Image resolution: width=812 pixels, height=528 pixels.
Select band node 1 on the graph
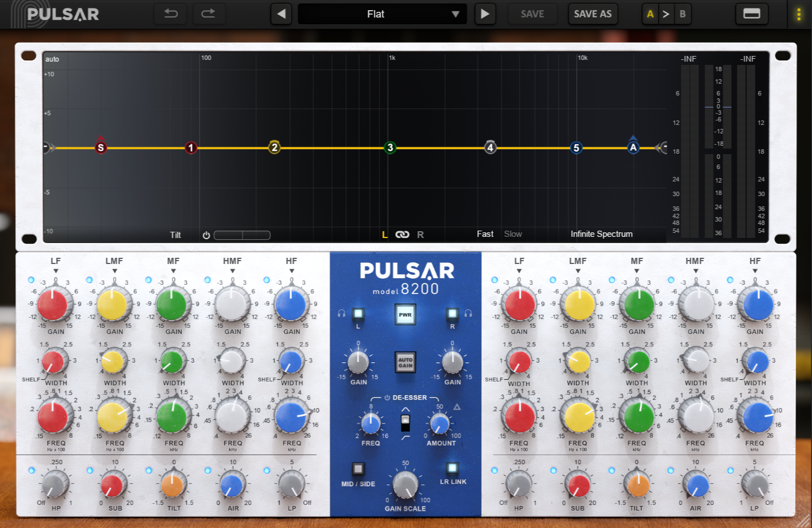[191, 148]
